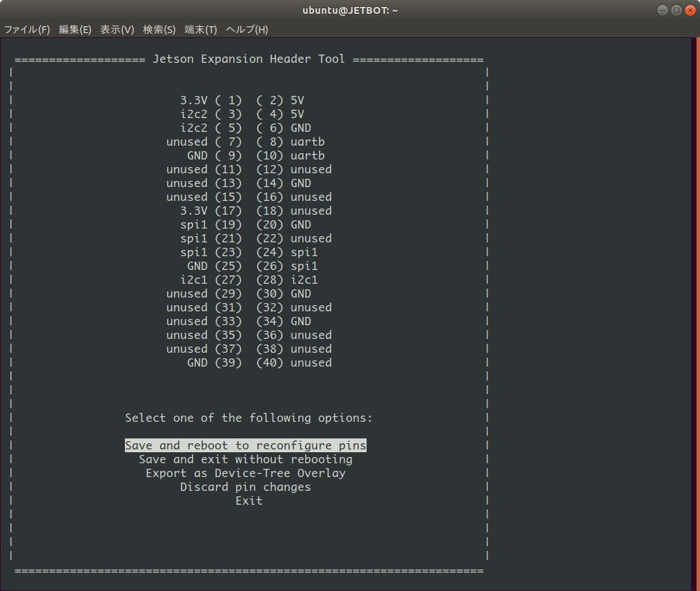The image size is (700, 591).
Task: Click pin 17 labeled 3.3V
Action: click(211, 211)
